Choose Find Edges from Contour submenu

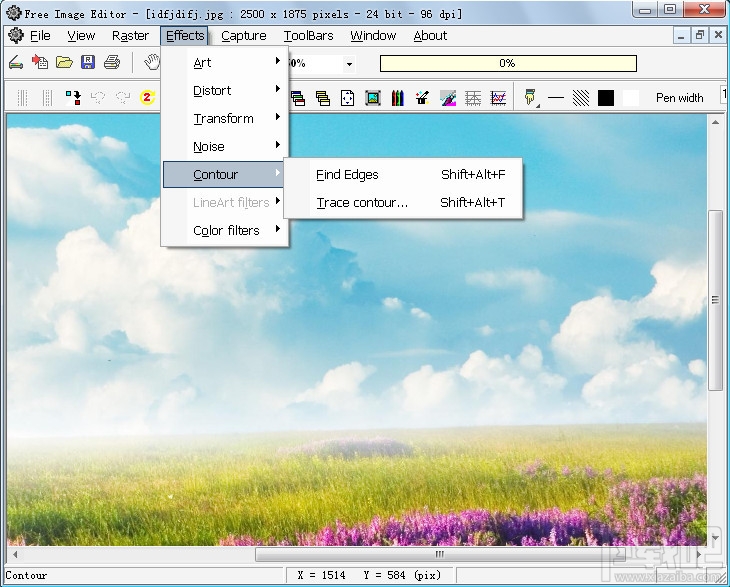(403, 175)
